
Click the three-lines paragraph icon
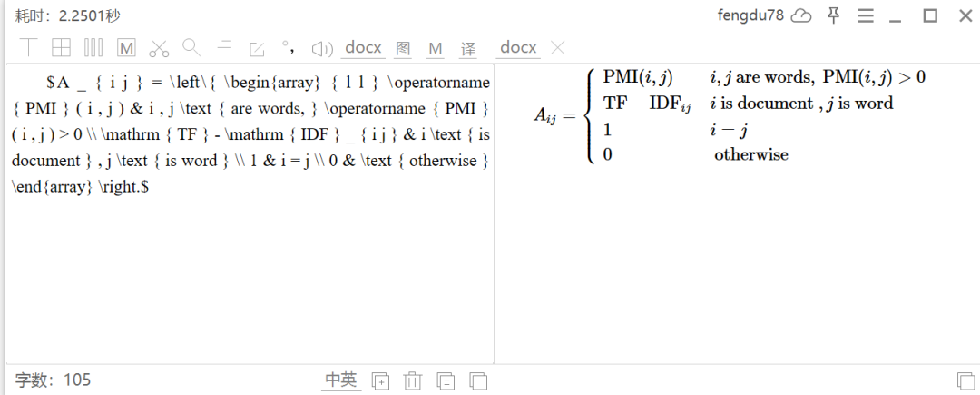click(x=224, y=48)
